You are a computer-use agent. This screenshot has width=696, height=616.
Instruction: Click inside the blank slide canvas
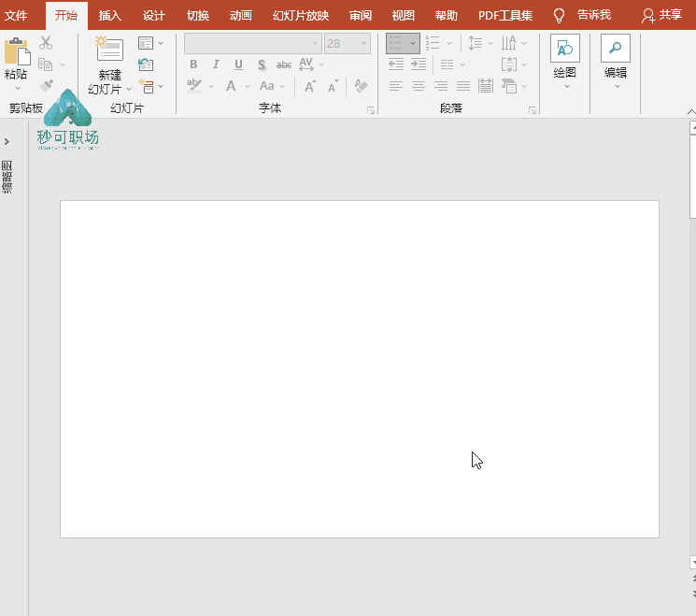pyautogui.click(x=360, y=369)
